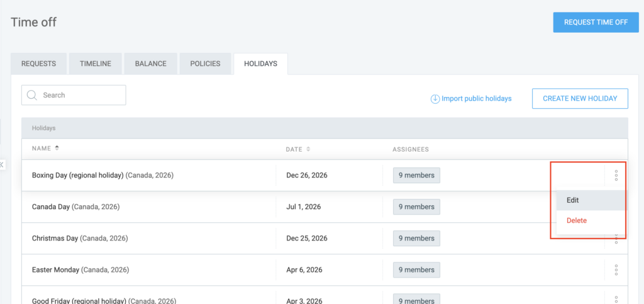Sort holidays by the Date column arrows
This screenshot has height=304, width=644.
point(308,150)
